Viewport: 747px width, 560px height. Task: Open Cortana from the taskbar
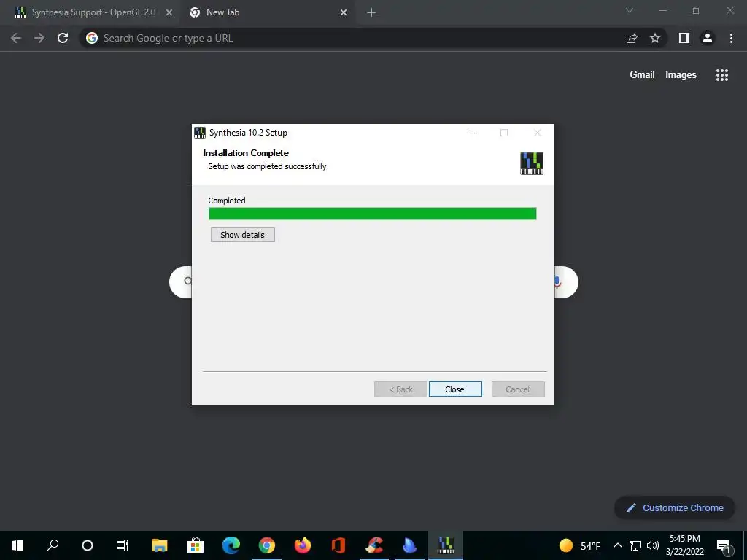pyautogui.click(x=88, y=545)
